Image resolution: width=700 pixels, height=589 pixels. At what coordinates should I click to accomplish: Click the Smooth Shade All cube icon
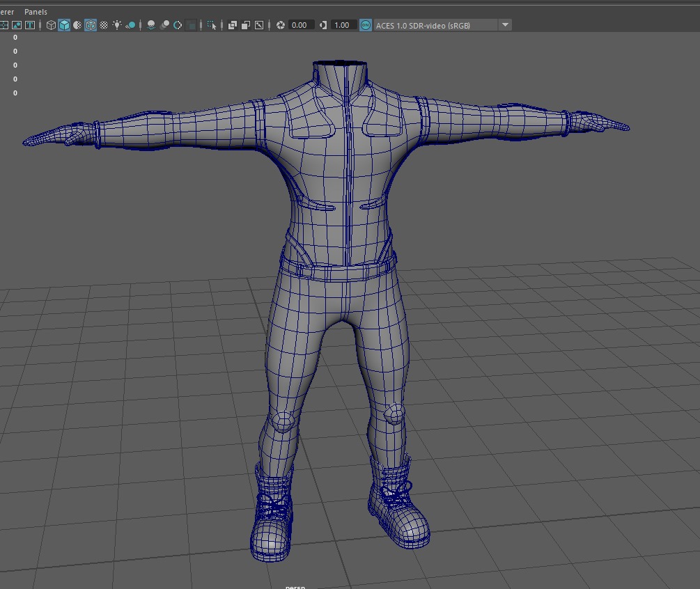(x=64, y=25)
